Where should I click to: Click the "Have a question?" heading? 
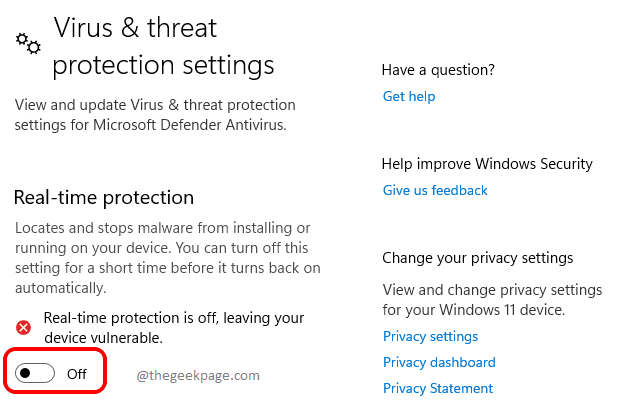[x=438, y=70]
